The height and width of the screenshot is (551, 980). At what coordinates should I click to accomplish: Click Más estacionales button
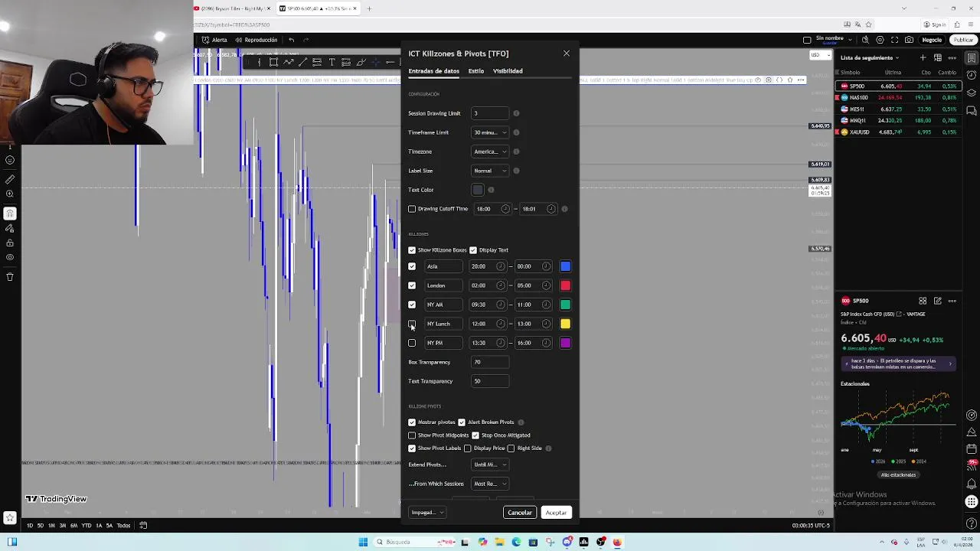pyautogui.click(x=898, y=474)
